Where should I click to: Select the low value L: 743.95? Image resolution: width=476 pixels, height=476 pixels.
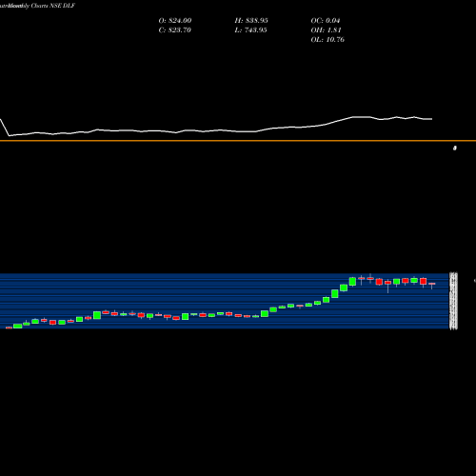point(250,30)
